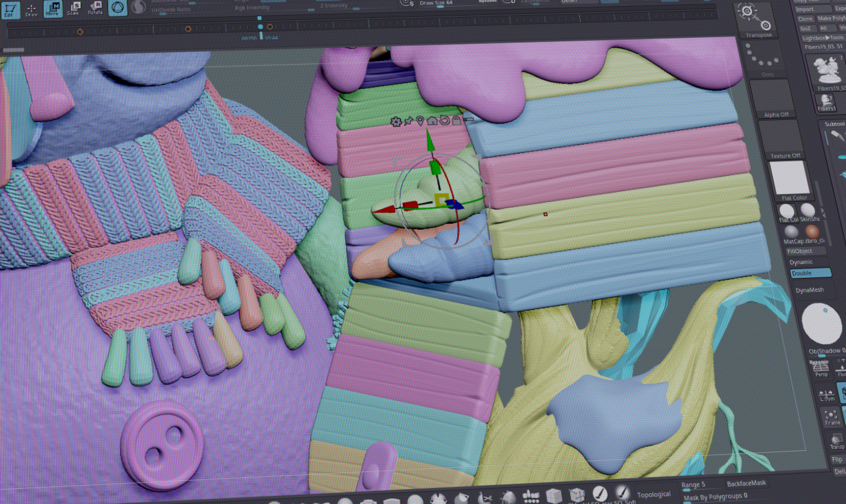Select the Scale mode icon
846x504 pixels.
tap(74, 8)
